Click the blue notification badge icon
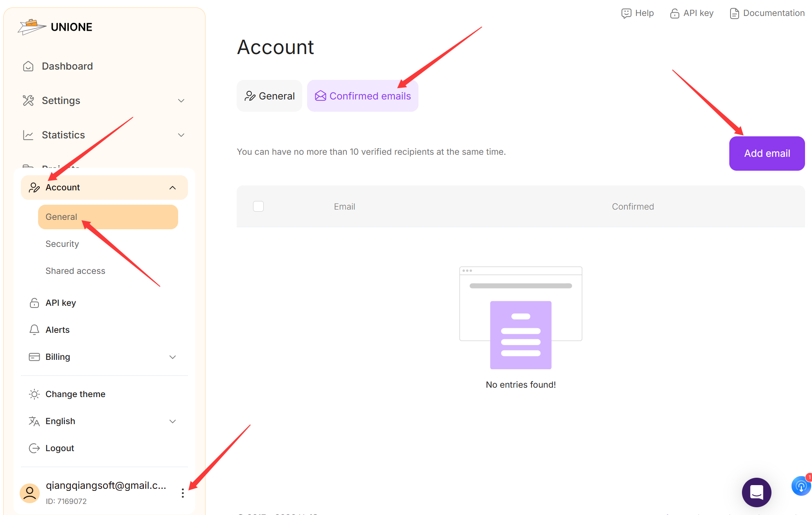 tap(801, 486)
